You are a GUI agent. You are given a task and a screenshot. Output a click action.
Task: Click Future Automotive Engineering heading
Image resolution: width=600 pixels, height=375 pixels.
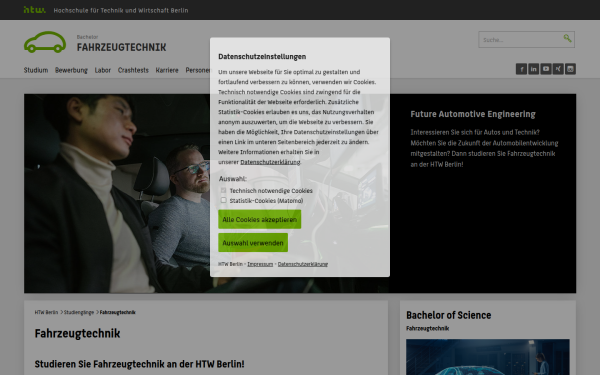pyautogui.click(x=473, y=114)
